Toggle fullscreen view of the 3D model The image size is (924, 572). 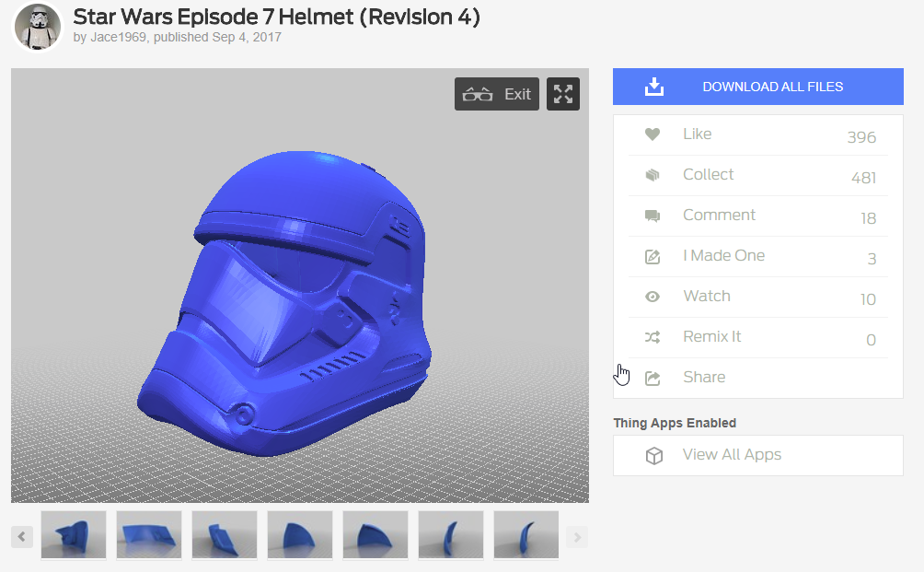coord(562,94)
